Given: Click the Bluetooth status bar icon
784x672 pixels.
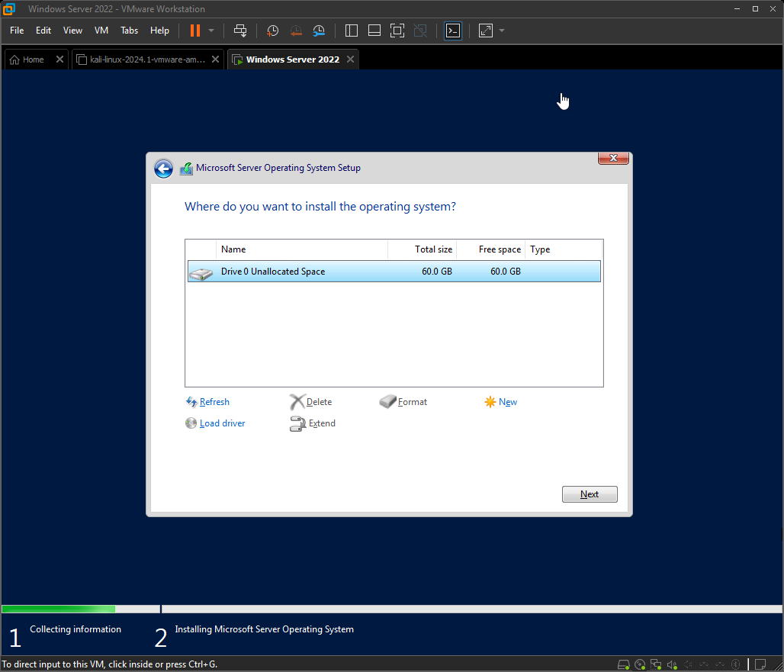Looking at the screenshot, I should (735, 664).
